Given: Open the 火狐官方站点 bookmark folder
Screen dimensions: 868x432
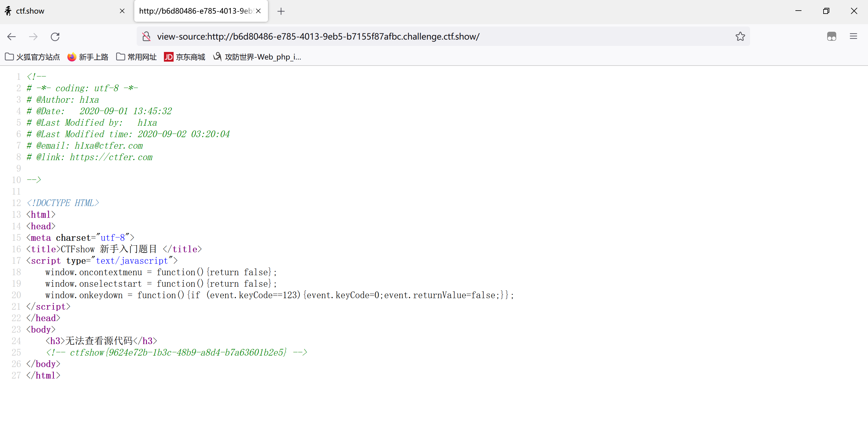Looking at the screenshot, I should (x=32, y=57).
